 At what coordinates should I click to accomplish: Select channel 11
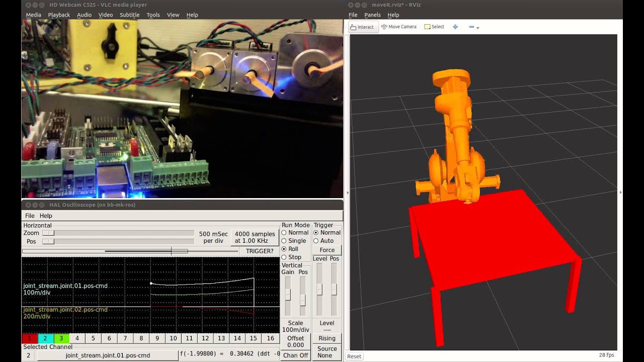pos(189,339)
